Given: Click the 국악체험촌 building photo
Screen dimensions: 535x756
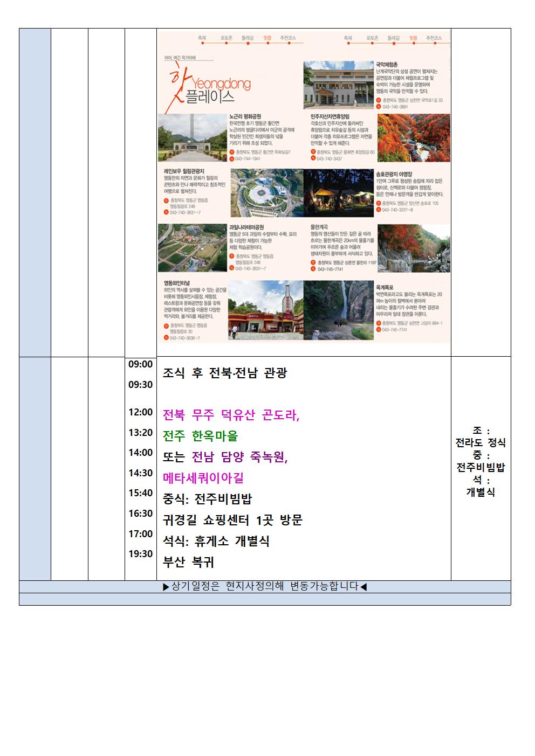Looking at the screenshot, I should point(338,85).
